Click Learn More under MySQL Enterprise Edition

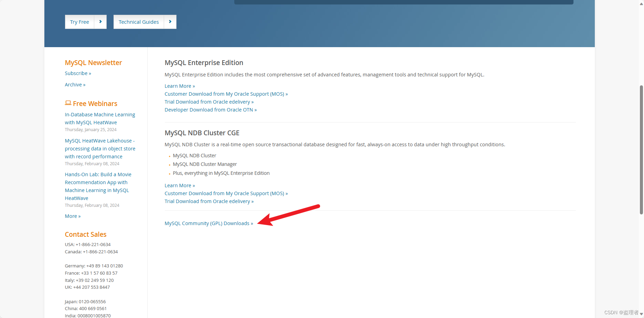(180, 86)
